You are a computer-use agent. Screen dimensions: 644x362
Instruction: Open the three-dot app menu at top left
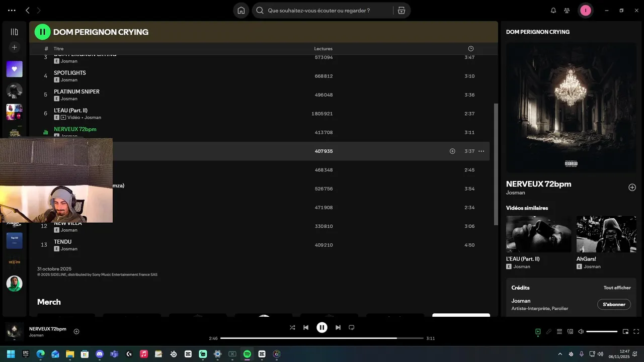pyautogui.click(x=12, y=10)
